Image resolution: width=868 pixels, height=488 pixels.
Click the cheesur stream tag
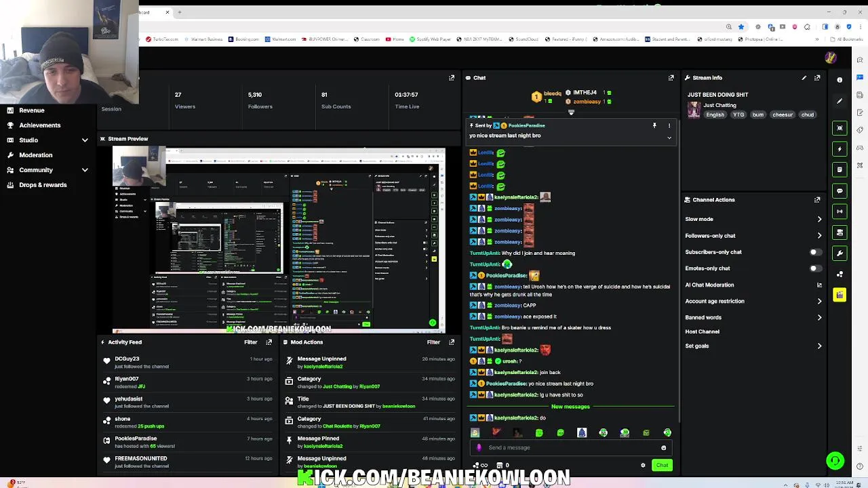783,115
